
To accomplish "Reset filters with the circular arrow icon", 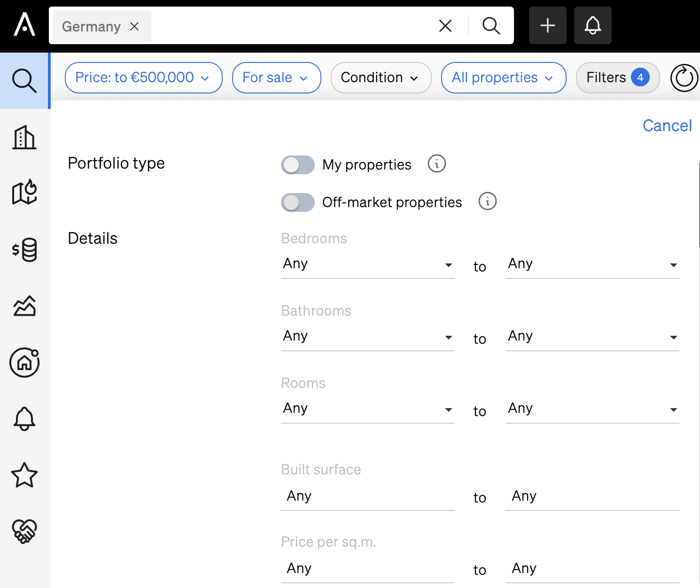I will click(x=684, y=77).
